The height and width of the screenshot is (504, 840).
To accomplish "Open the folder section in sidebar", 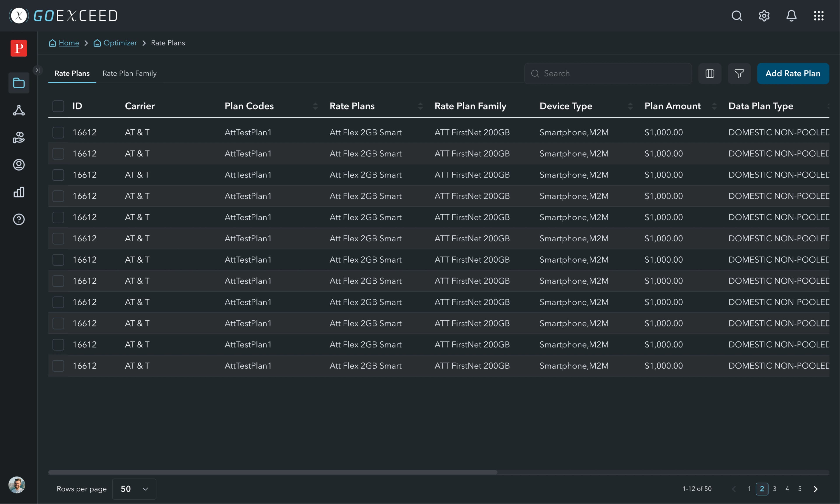I will pyautogui.click(x=19, y=83).
